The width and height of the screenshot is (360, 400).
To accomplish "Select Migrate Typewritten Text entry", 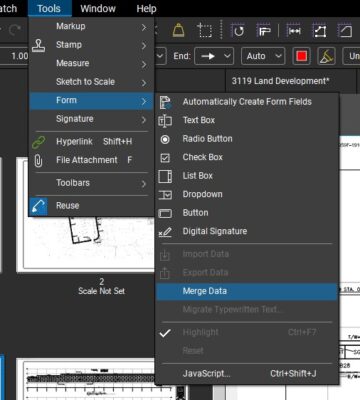I will coord(247,310).
